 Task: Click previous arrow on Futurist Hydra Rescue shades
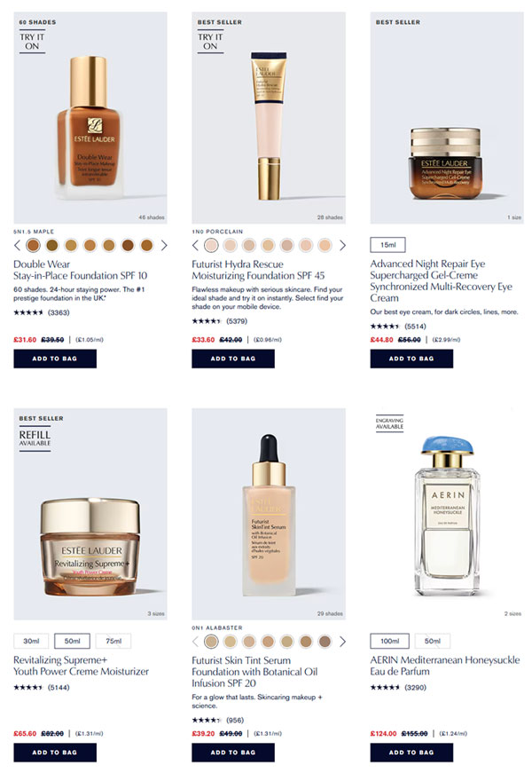(195, 245)
